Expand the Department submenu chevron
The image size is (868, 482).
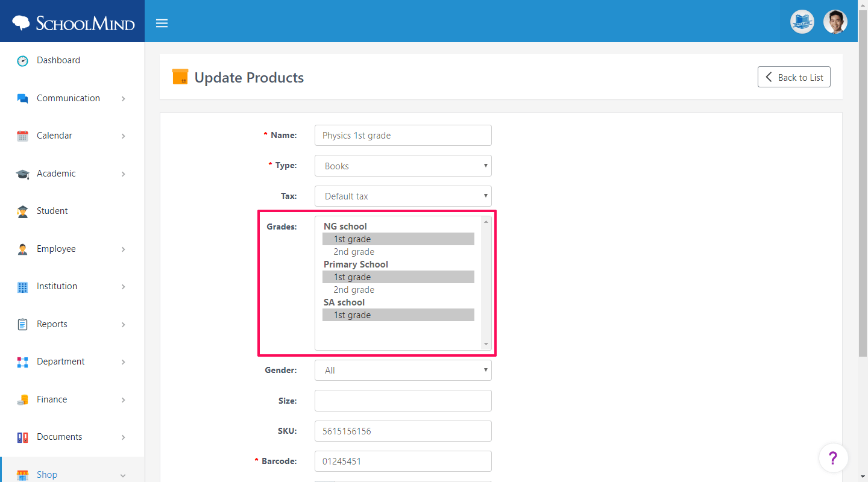pyautogui.click(x=123, y=362)
